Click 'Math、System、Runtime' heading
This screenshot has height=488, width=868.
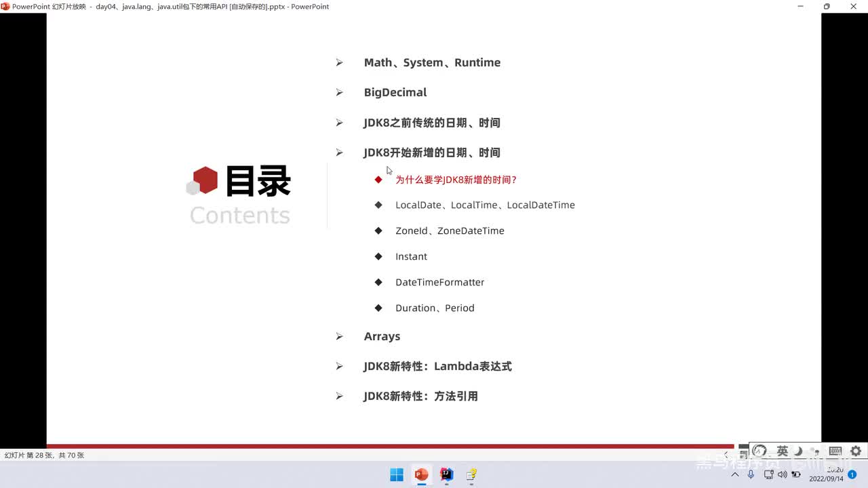(432, 62)
